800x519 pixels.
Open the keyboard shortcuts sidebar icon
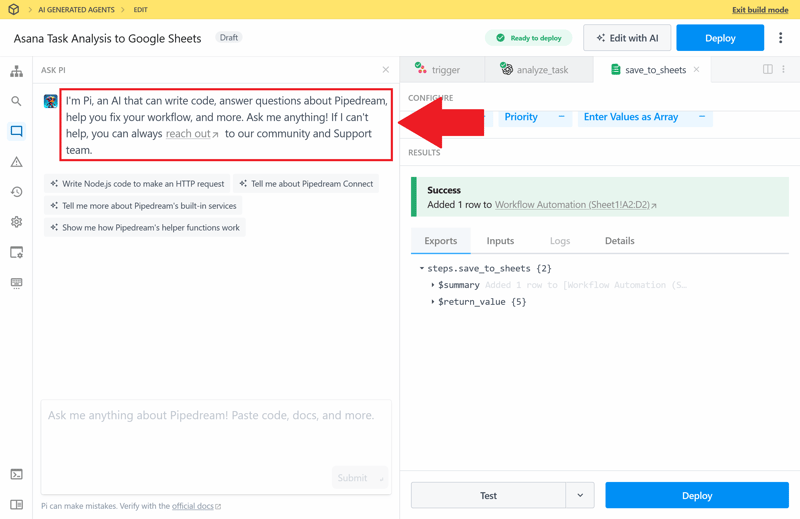coord(16,283)
